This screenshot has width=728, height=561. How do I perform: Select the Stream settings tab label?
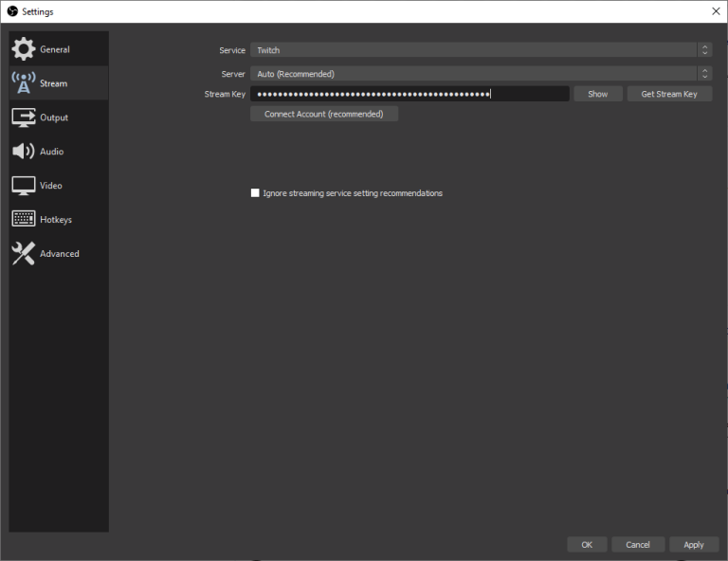[x=53, y=83]
